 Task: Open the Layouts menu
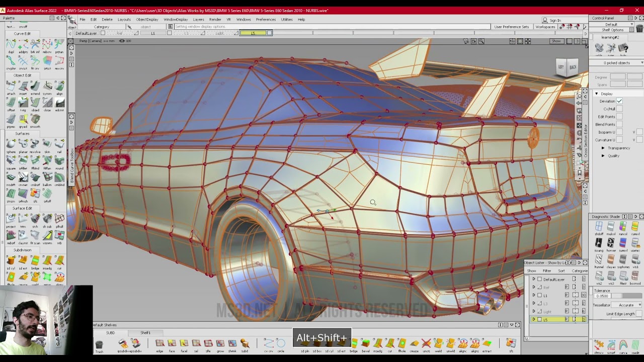(124, 20)
